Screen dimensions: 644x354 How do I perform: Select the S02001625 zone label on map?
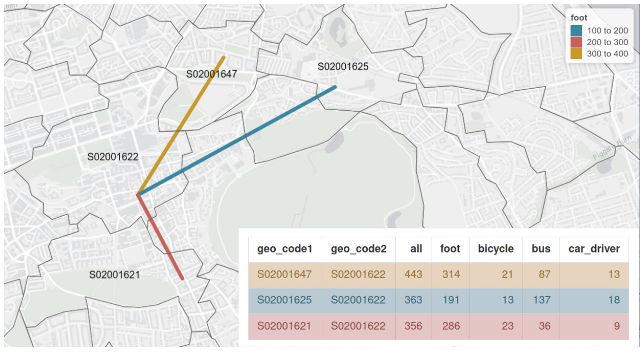(x=343, y=66)
